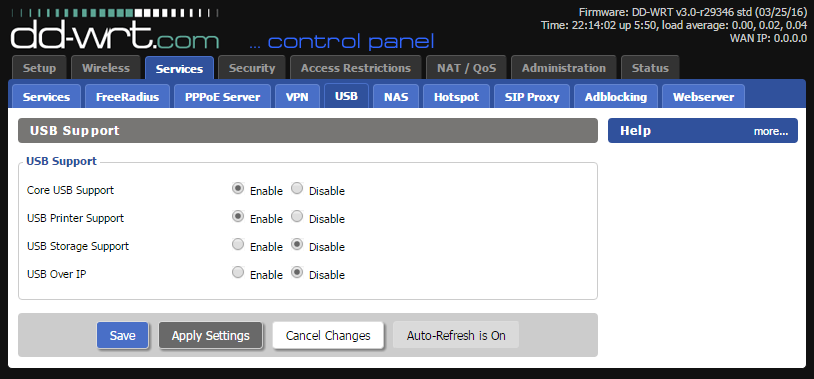Image resolution: width=814 pixels, height=379 pixels.
Task: Open the Setup main tab
Action: (x=39, y=67)
